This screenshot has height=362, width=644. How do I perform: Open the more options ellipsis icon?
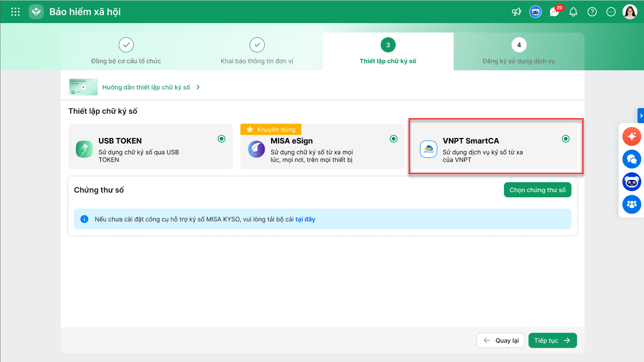point(611,12)
